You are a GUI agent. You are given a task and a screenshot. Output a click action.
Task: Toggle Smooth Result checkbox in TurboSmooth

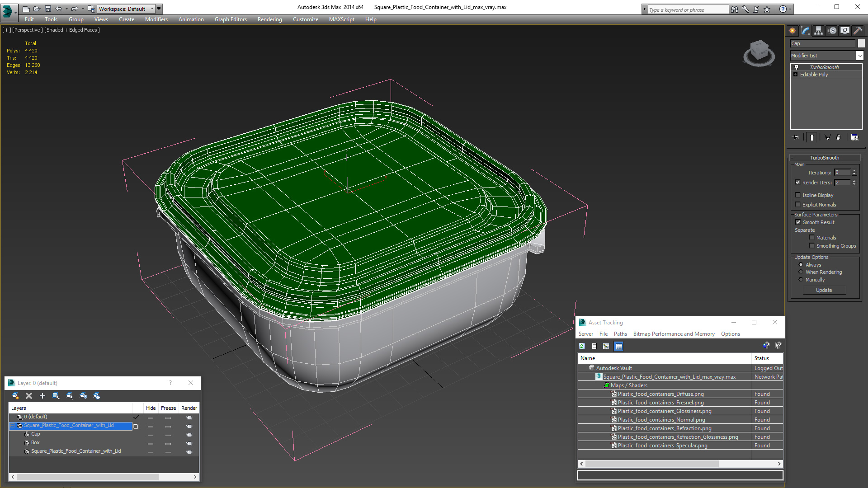click(x=798, y=222)
